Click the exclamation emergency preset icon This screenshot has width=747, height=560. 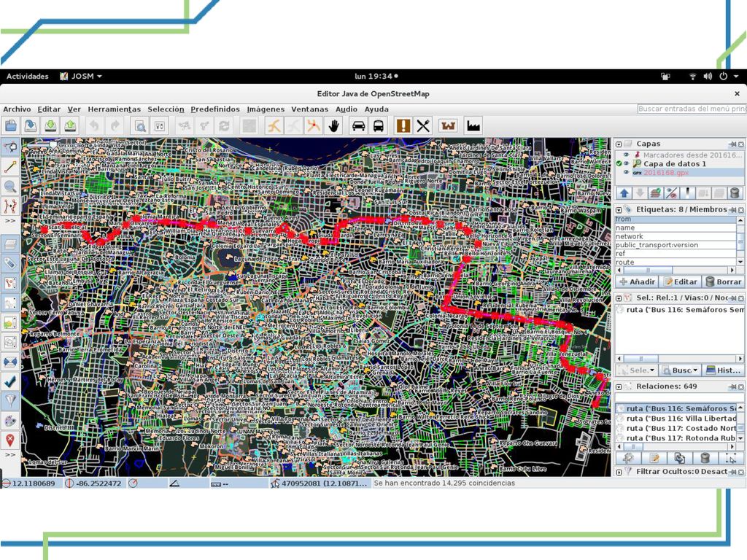click(403, 126)
